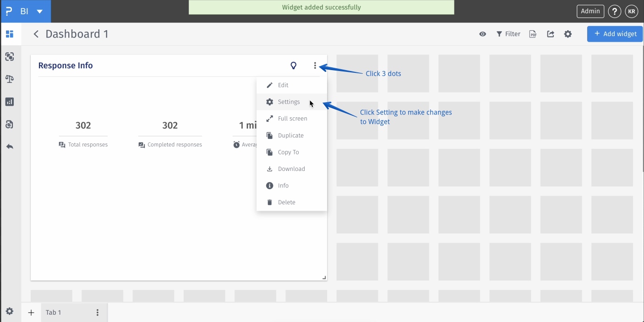Viewport: 644px width, 322px height.
Task: Choose Duplicate in the widget menu
Action: point(290,136)
